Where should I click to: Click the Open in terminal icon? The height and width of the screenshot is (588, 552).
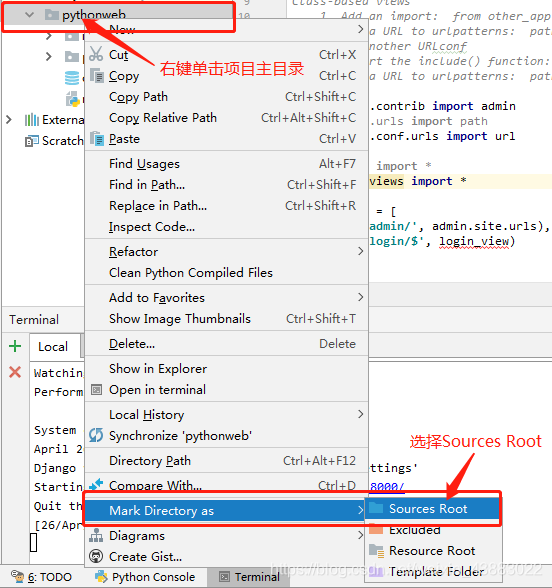click(x=96, y=390)
